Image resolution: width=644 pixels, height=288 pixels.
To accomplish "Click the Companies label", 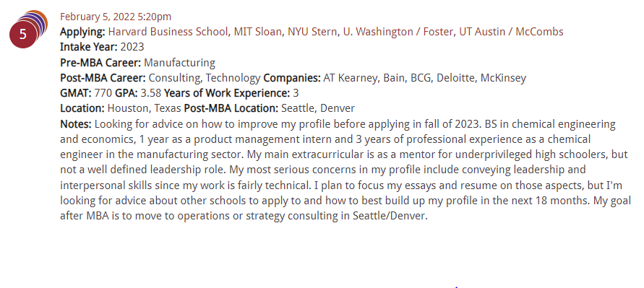I will click(292, 78).
